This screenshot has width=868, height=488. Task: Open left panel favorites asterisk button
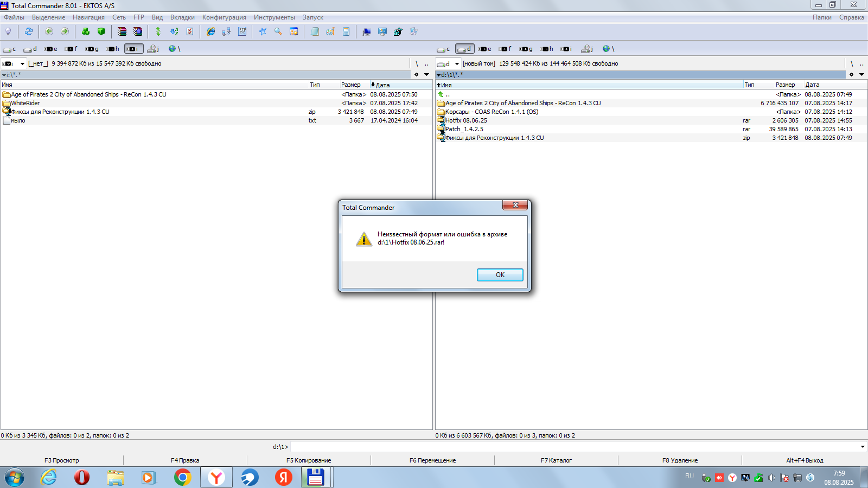[x=417, y=75]
